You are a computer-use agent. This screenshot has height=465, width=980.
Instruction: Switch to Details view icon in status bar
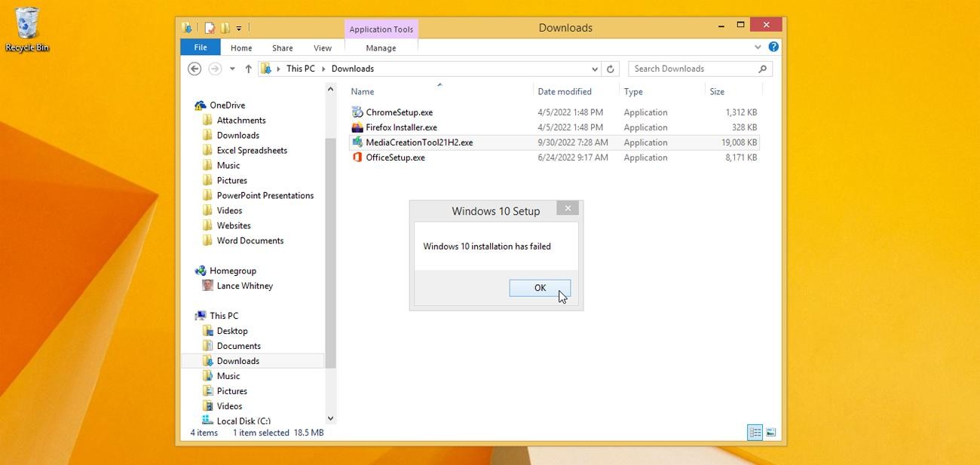[755, 433]
